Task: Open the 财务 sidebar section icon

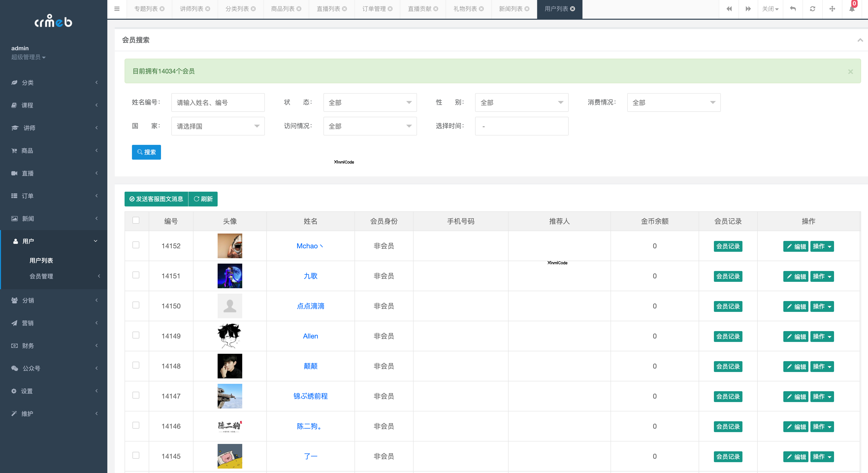Action: coord(15,346)
